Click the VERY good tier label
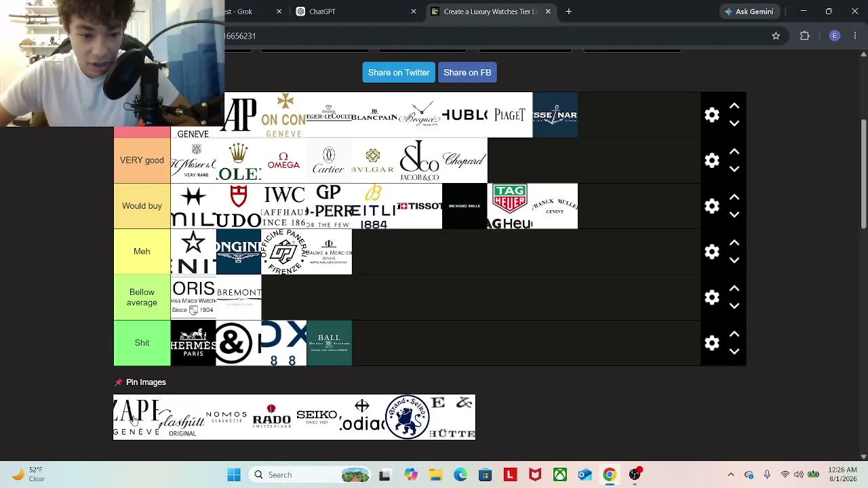 click(x=142, y=161)
